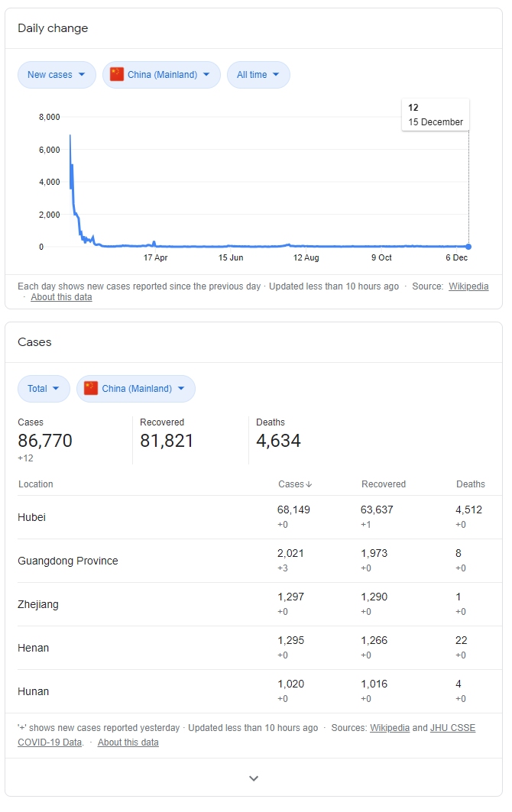Click the Deaths column header
This screenshot has height=812, width=512.
pyautogui.click(x=470, y=484)
